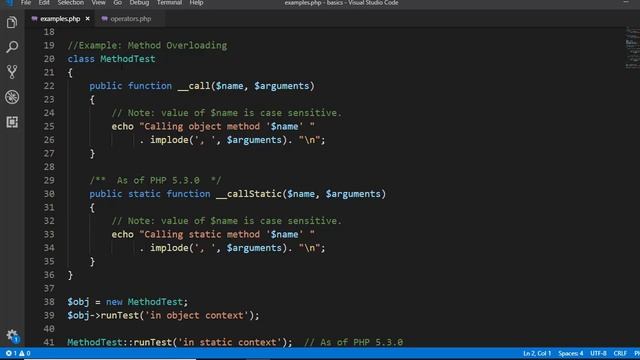Click __callStatic function name on line 30
Image resolution: width=640 pixels, height=360 pixels.
coord(249,194)
